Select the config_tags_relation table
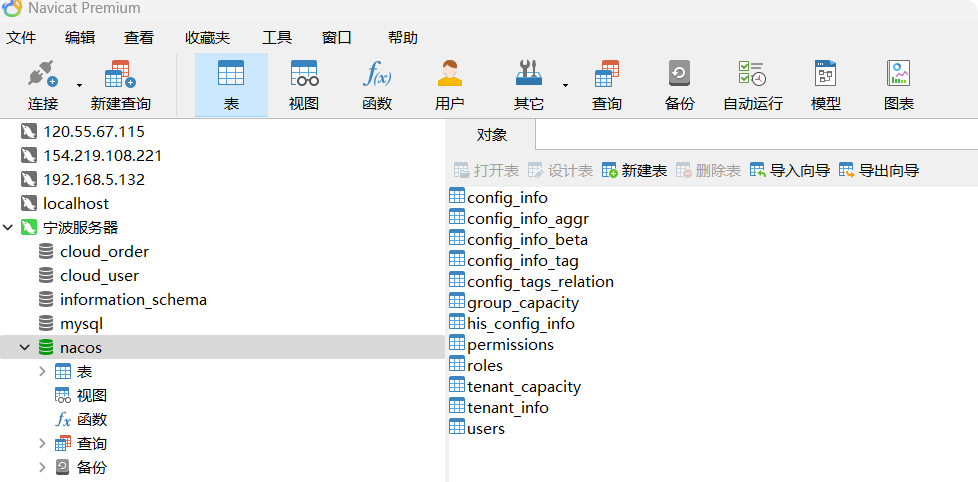The image size is (978, 482). 540,282
